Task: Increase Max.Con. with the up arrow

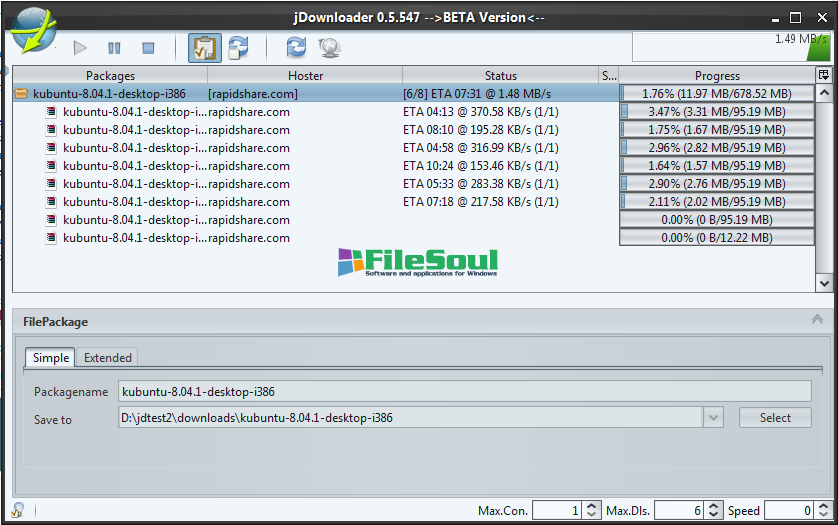Action: coord(591,506)
